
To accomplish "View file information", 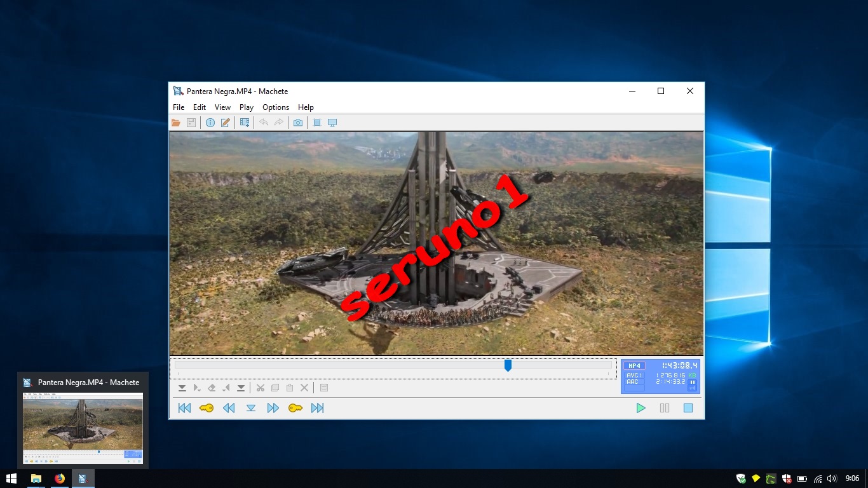I will (210, 122).
